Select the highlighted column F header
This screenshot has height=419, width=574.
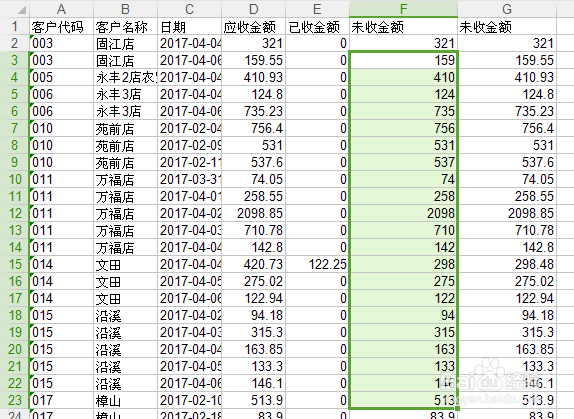(403, 9)
